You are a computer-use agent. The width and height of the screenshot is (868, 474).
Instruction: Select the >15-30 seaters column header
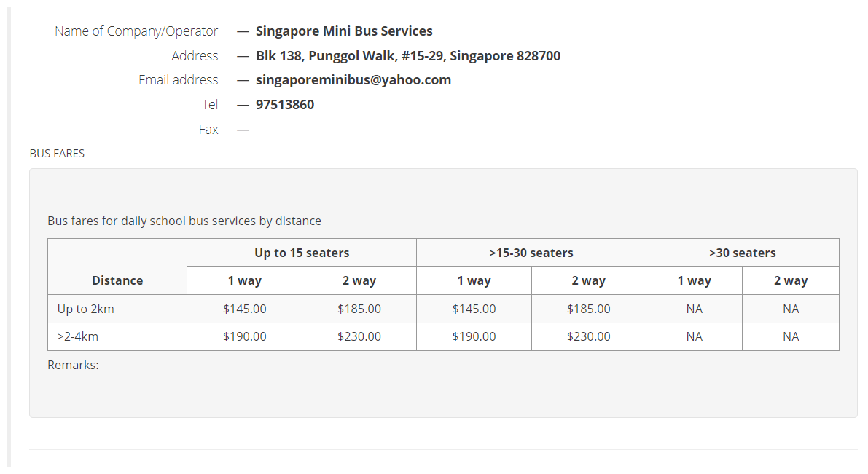[531, 253]
